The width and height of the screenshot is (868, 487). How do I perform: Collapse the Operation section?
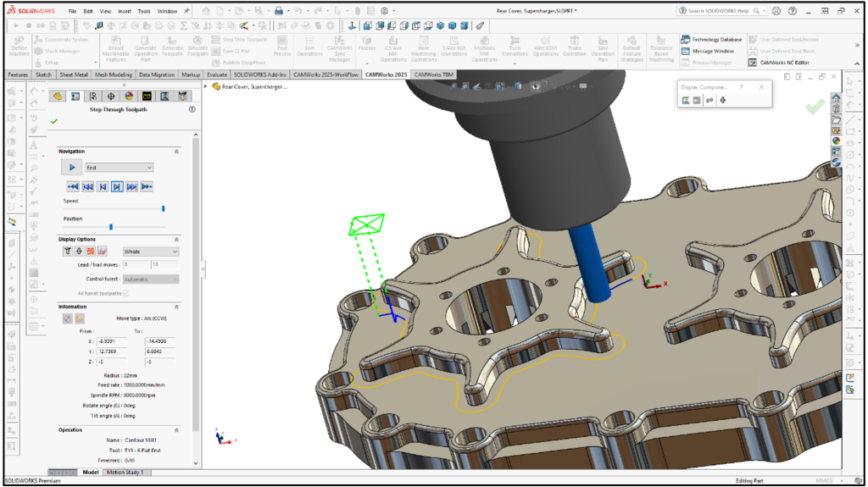click(x=176, y=430)
